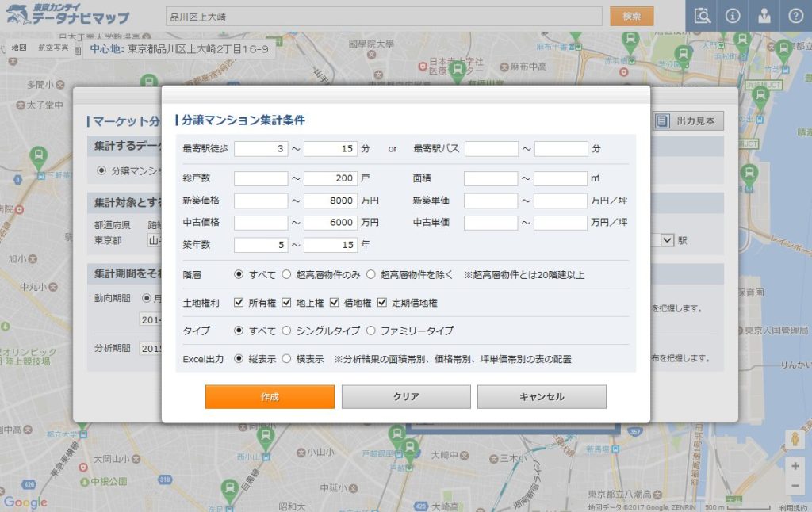Zoom out the map with minus
This screenshot has height=512, width=812.
[795, 485]
